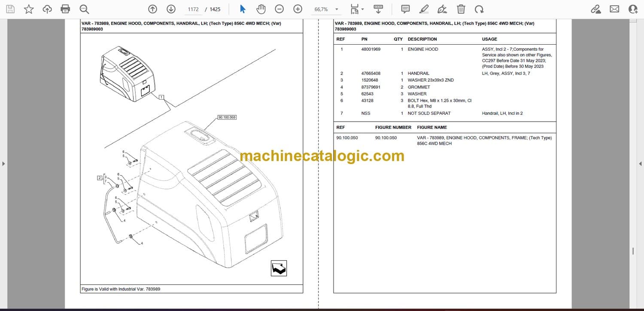644x311 pixels.
Task: Activate the selection arrow tool
Action: (x=243, y=9)
